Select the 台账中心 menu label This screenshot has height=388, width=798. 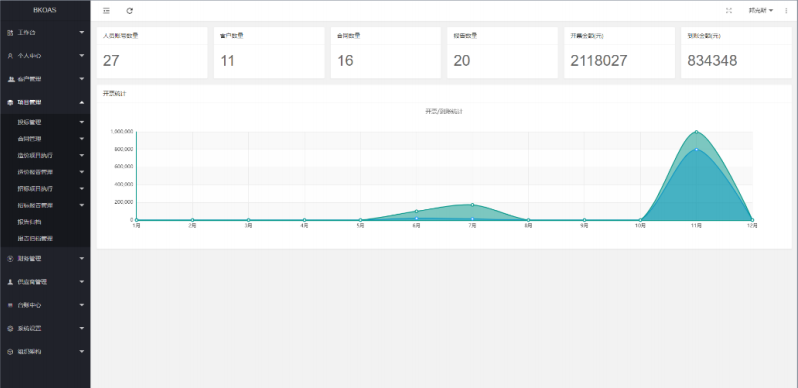point(30,305)
